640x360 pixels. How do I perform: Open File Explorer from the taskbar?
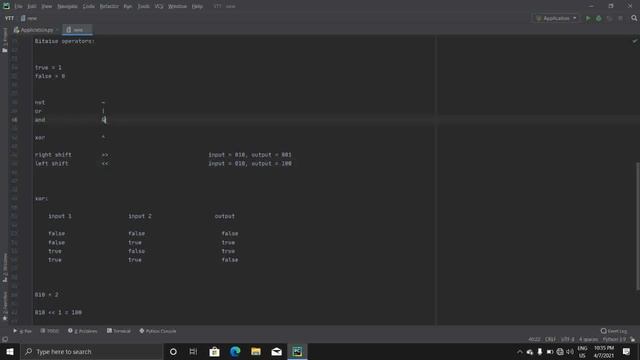pos(256,352)
